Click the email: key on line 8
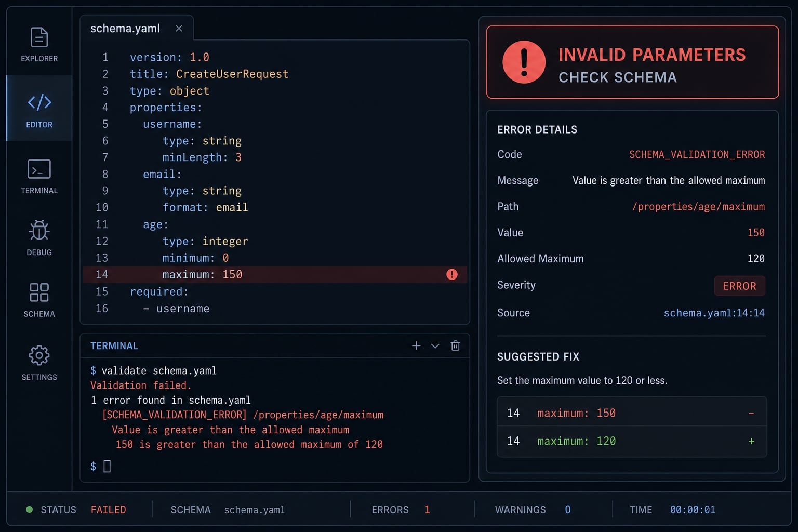The width and height of the screenshot is (798, 532). click(x=162, y=174)
